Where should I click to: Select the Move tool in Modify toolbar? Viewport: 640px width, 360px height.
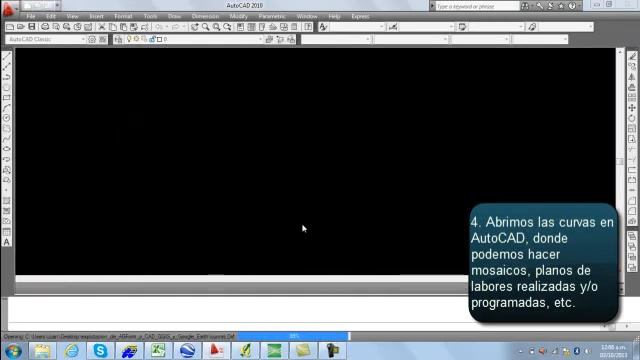coord(632,108)
